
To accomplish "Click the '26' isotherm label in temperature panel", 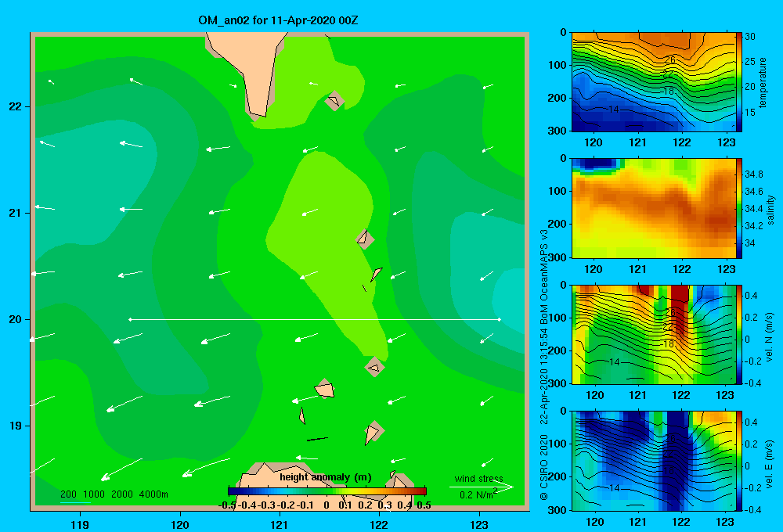I will tap(670, 60).
